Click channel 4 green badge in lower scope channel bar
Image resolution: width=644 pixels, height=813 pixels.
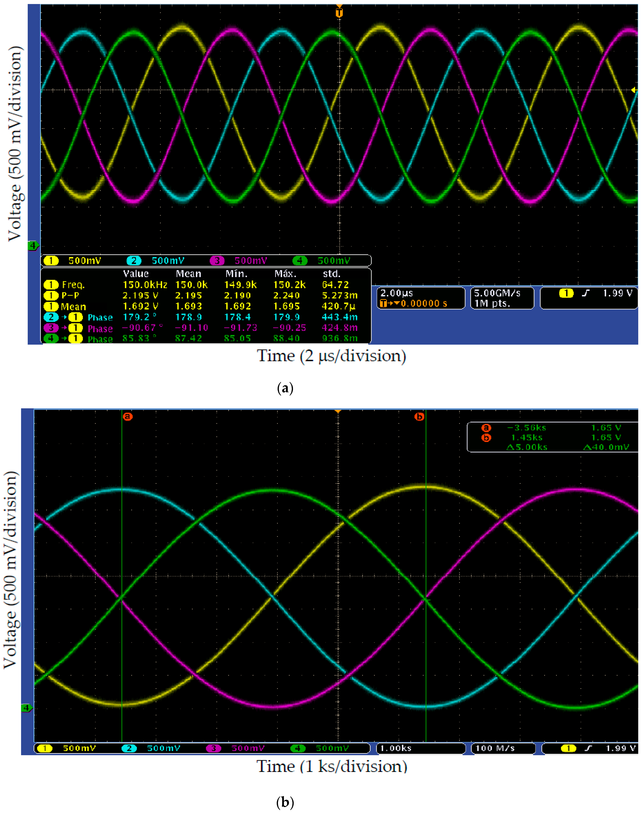tap(298, 748)
